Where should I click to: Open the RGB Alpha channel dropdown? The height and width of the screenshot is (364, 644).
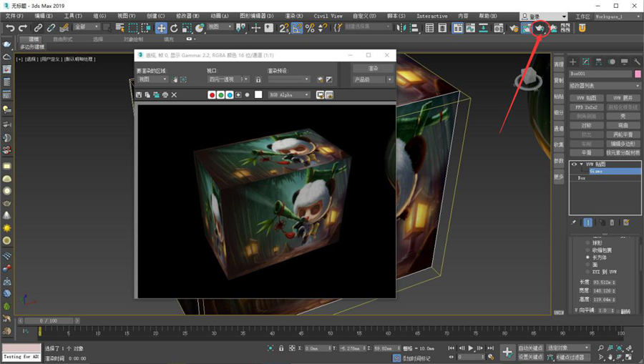[x=289, y=95]
